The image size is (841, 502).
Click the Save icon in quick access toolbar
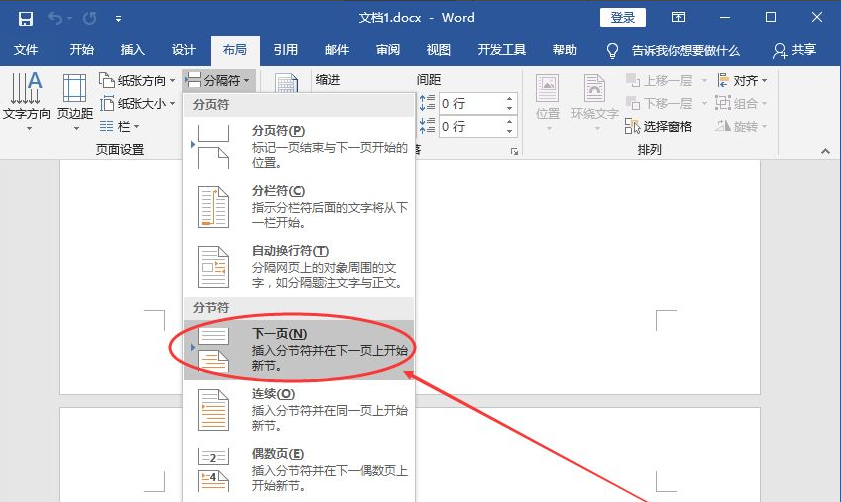click(25, 18)
